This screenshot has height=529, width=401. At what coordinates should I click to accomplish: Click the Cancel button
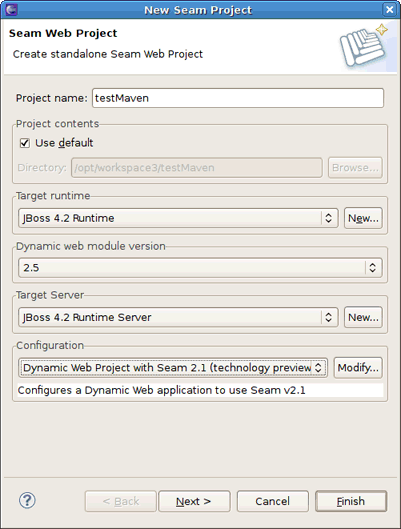[273, 501]
